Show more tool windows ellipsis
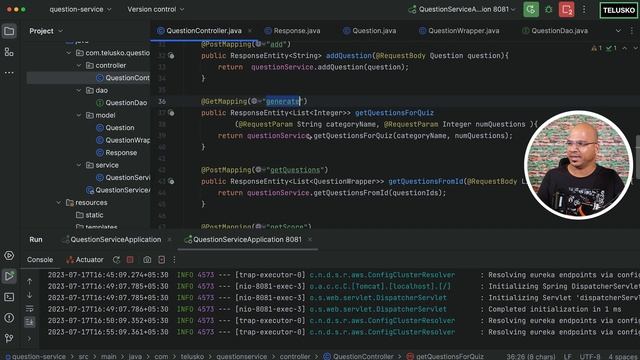 point(9,73)
